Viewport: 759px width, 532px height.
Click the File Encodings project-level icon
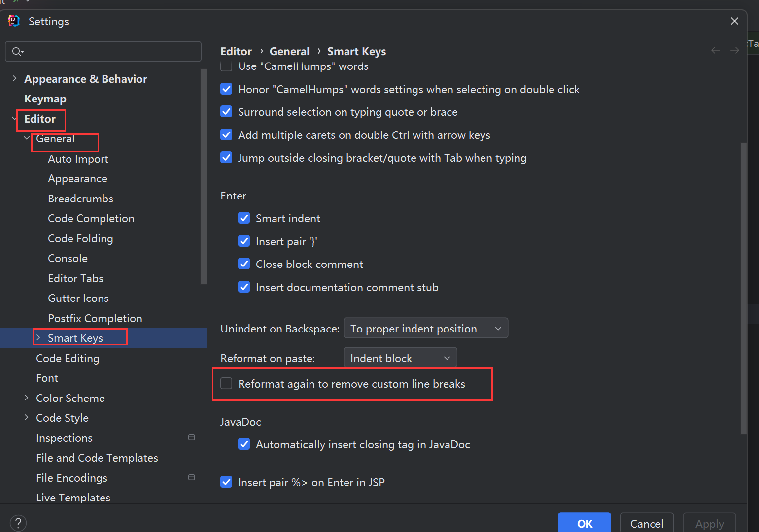192,477
